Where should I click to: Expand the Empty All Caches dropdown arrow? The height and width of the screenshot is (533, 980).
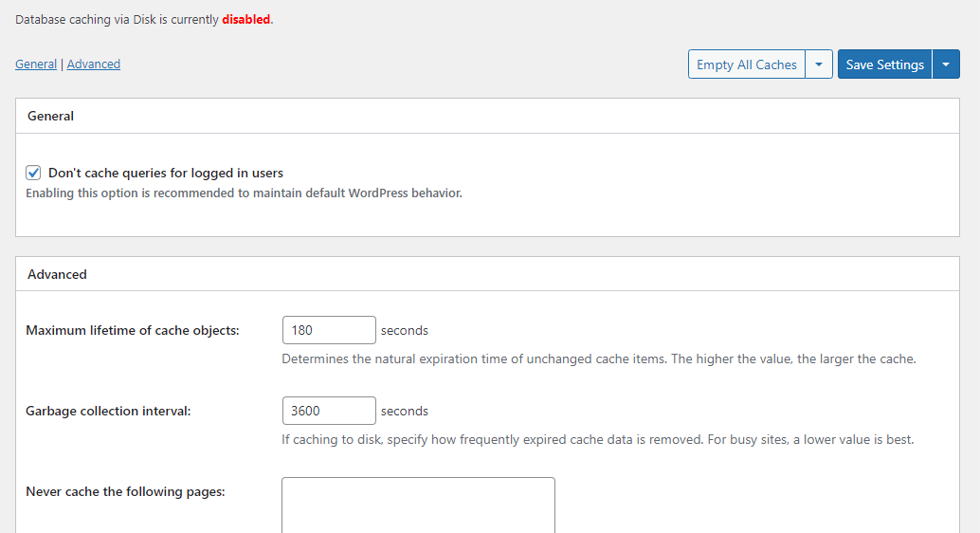(x=819, y=64)
